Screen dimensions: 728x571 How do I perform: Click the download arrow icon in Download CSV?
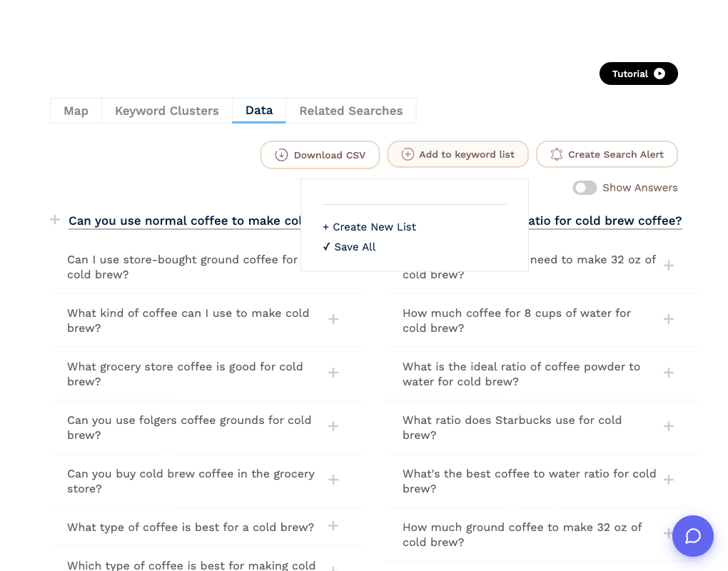tap(281, 155)
